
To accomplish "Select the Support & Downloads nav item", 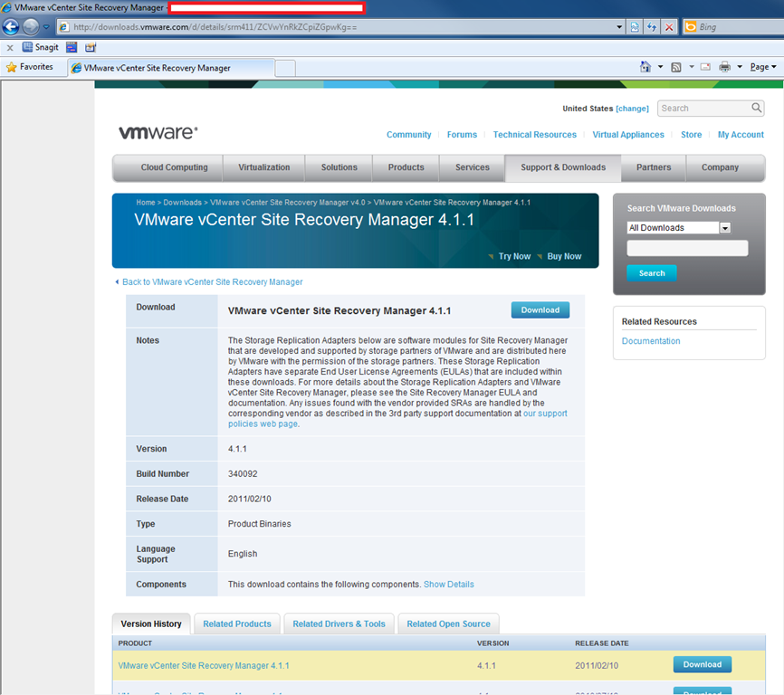I will pos(563,167).
